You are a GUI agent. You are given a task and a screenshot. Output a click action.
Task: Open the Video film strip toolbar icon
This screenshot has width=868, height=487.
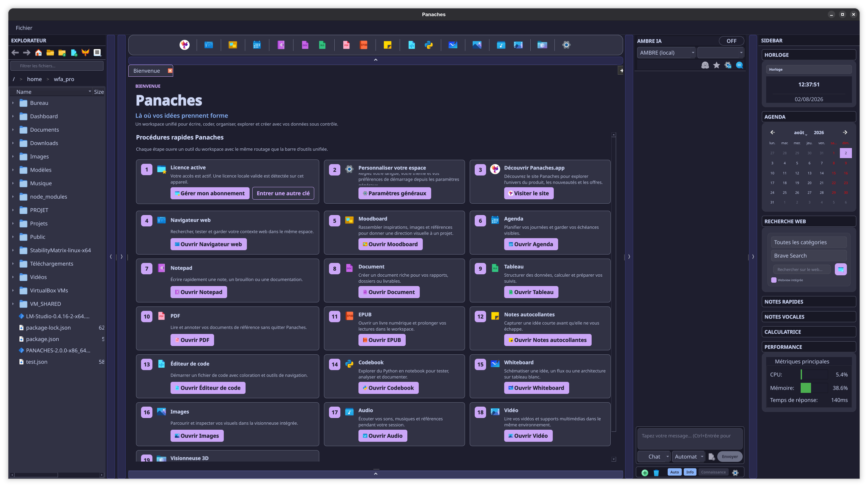coord(518,45)
